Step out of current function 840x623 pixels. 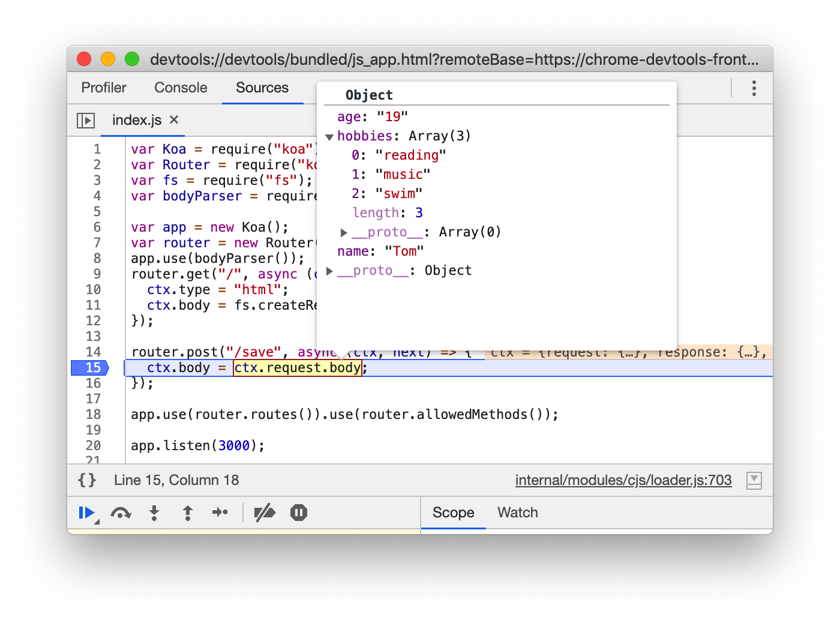[188, 513]
